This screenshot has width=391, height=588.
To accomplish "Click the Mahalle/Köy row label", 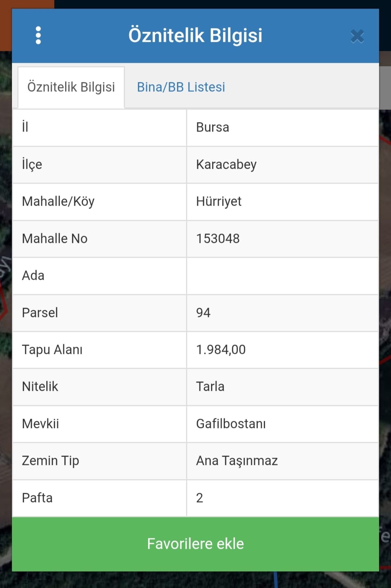I will pos(58,201).
